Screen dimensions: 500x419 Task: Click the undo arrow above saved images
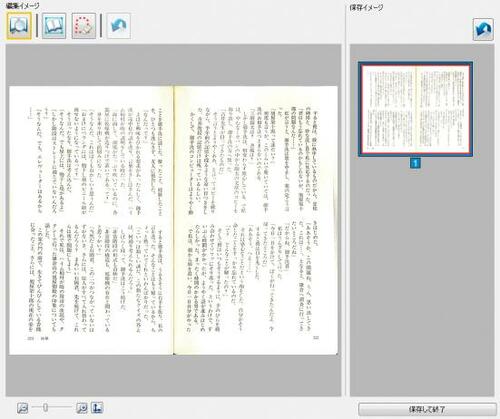(x=483, y=30)
